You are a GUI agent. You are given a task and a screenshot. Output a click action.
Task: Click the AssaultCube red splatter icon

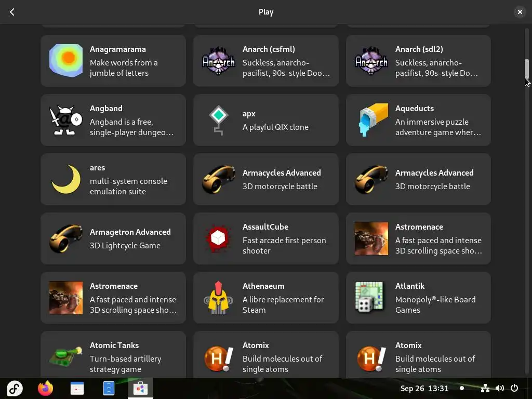pyautogui.click(x=219, y=238)
